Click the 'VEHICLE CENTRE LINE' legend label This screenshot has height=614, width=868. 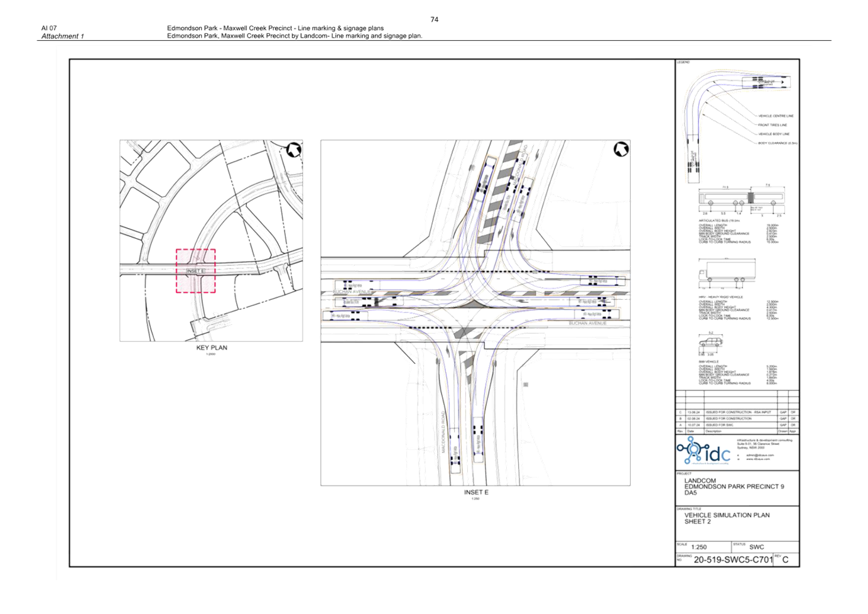776,116
